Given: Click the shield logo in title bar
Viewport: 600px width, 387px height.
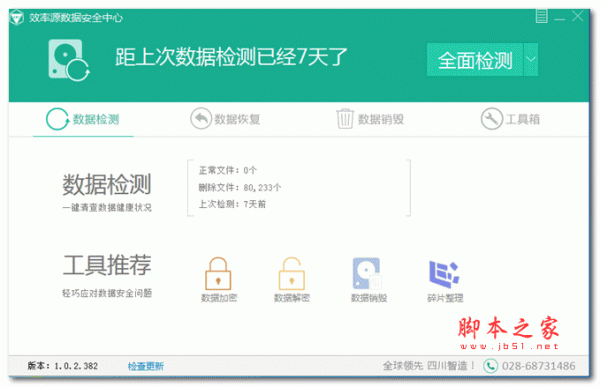Looking at the screenshot, I should [17, 18].
